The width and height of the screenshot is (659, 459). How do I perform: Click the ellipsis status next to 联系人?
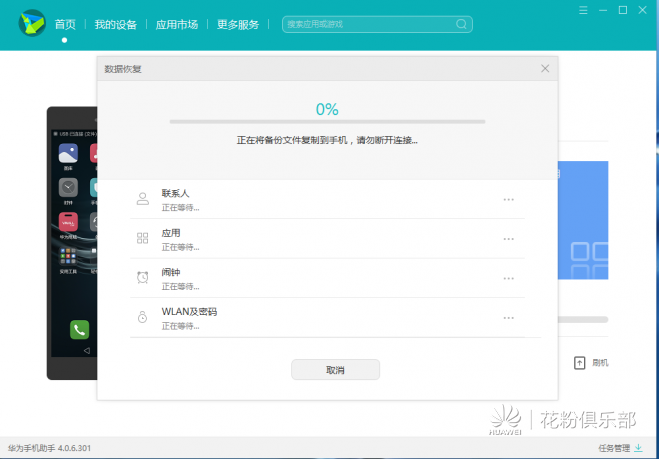pyautogui.click(x=509, y=200)
